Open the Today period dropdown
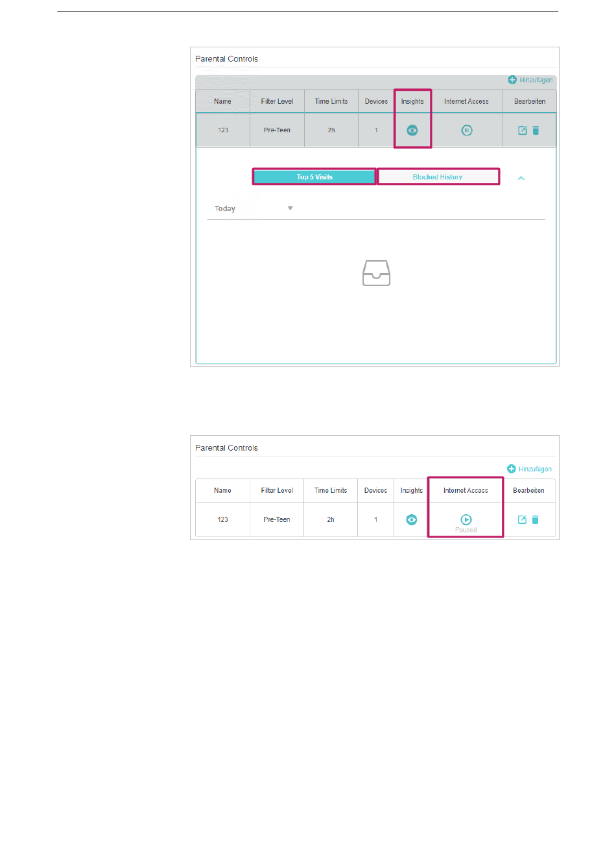This screenshot has height=841, width=616. tap(254, 209)
